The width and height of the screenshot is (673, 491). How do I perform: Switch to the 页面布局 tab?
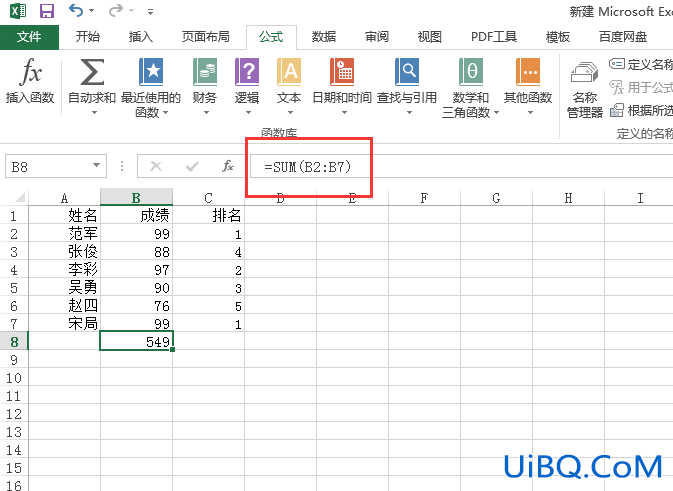206,37
